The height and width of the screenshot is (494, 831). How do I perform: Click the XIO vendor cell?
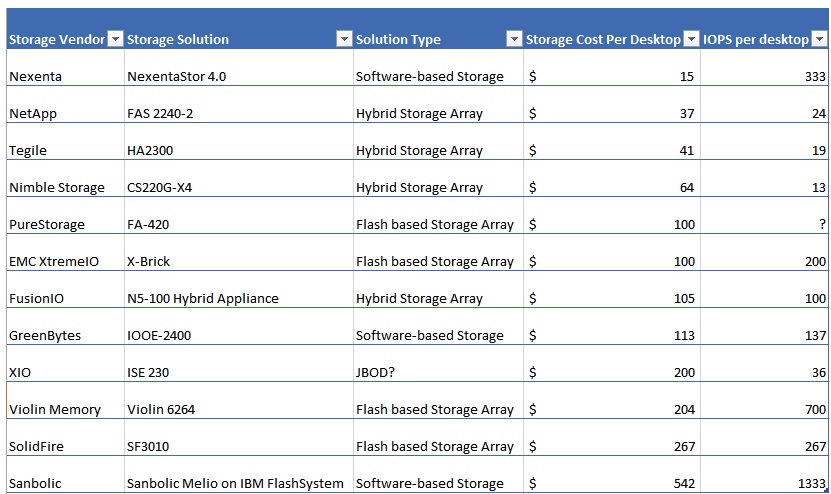coord(66,364)
